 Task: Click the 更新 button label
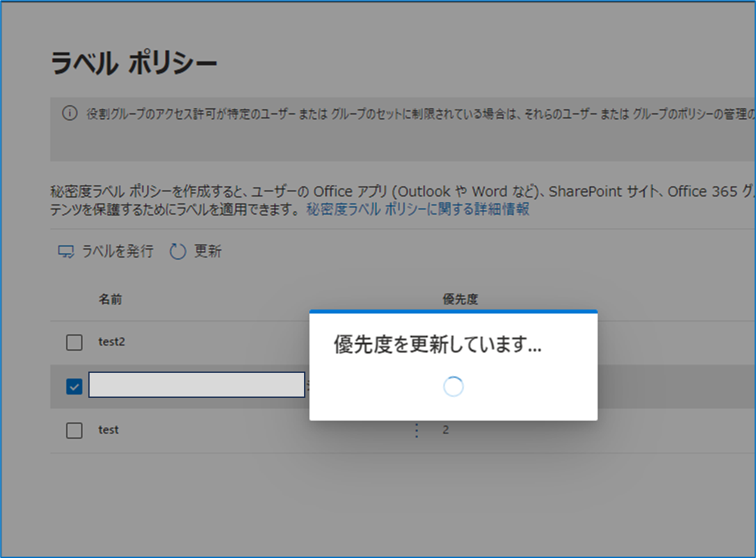tap(208, 251)
